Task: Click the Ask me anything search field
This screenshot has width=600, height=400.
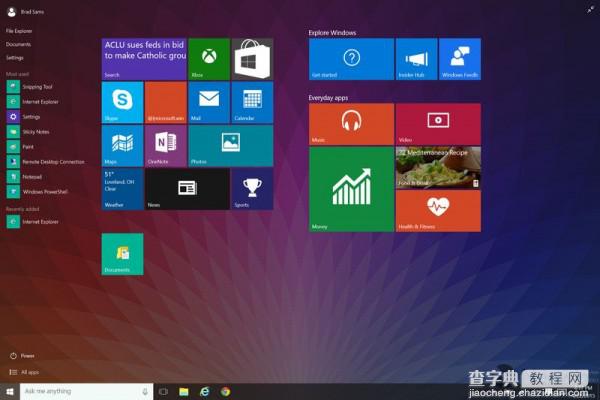Action: tap(86, 392)
